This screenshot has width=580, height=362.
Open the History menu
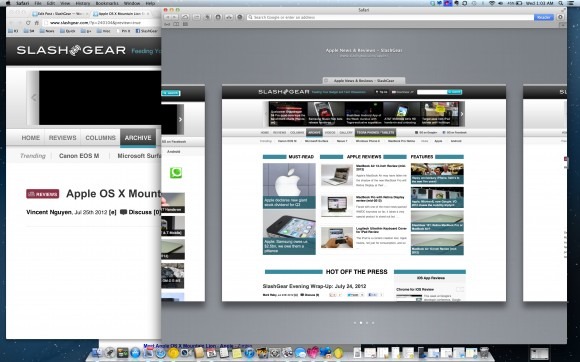(82, 3)
